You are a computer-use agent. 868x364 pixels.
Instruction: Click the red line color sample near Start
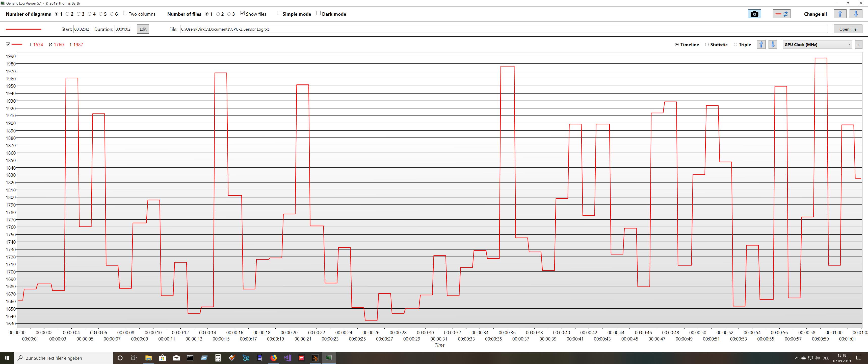tap(23, 29)
